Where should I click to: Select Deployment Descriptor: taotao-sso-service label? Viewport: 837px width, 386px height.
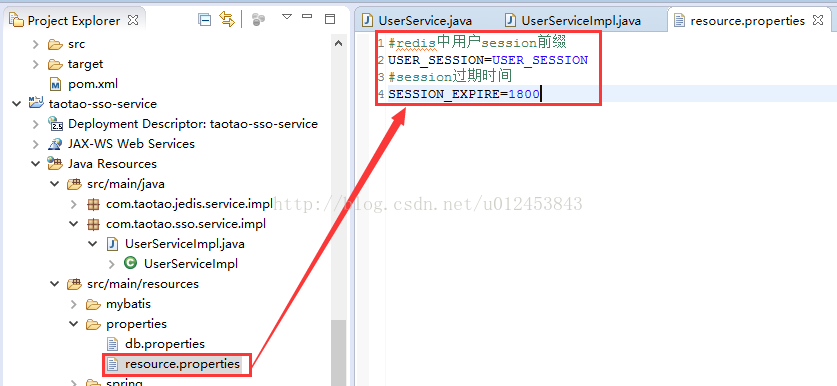click(x=193, y=124)
